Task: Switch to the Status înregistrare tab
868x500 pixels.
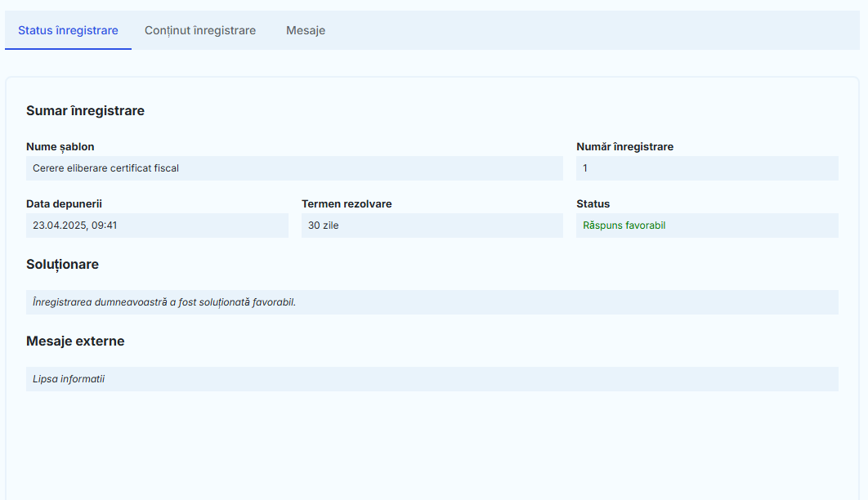Action: pyautogui.click(x=68, y=30)
